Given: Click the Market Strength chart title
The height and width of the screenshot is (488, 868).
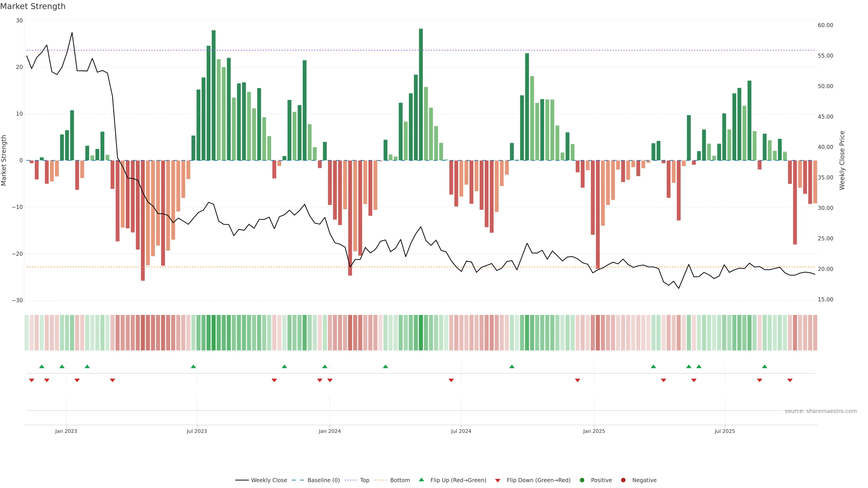Looking at the screenshot, I should [33, 6].
